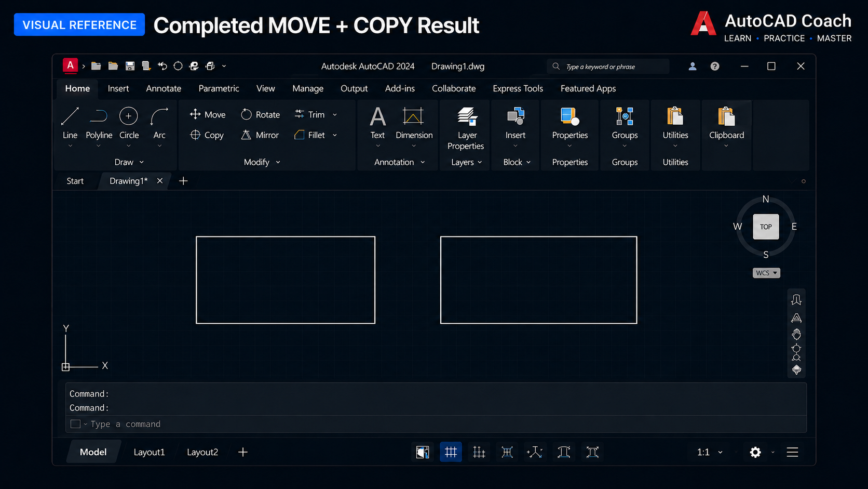
Task: Expand the Annotation panel dropdown
Action: 400,162
